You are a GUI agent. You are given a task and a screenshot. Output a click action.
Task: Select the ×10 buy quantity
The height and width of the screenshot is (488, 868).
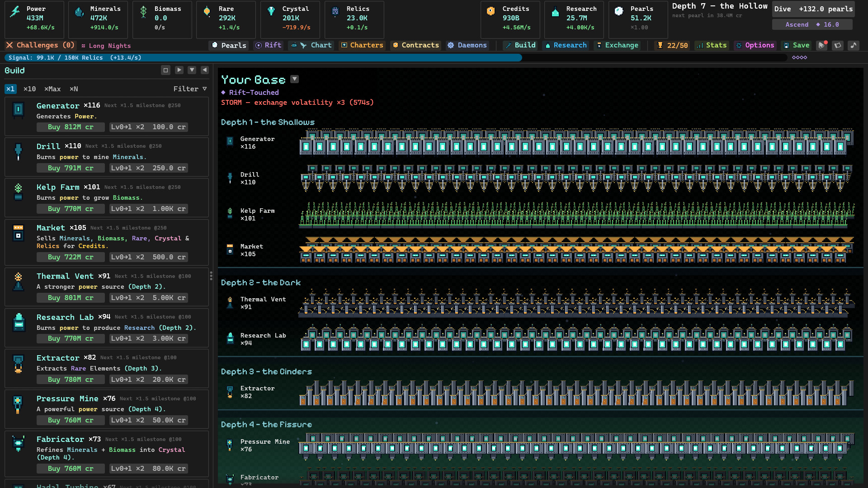click(x=30, y=89)
